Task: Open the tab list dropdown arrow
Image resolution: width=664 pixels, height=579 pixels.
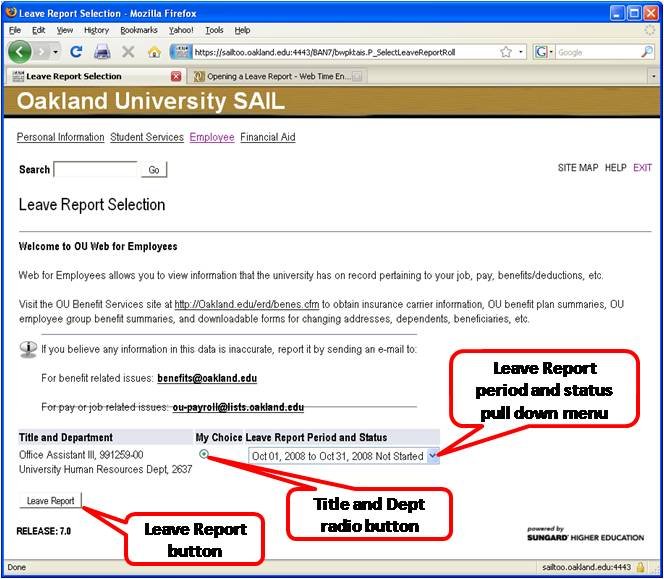Action: tap(653, 76)
